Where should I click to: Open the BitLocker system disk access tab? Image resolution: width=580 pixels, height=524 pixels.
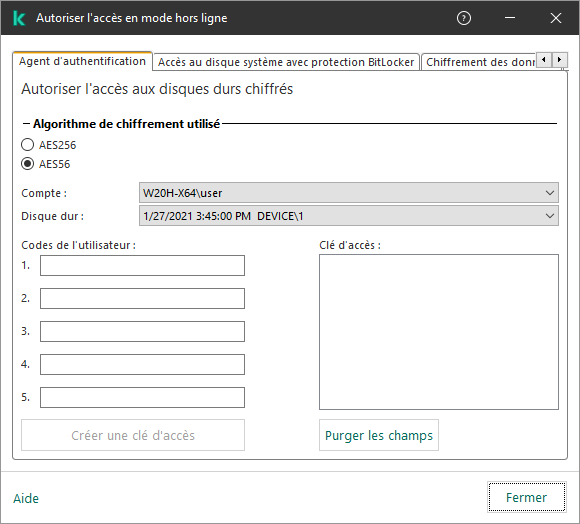point(286,62)
